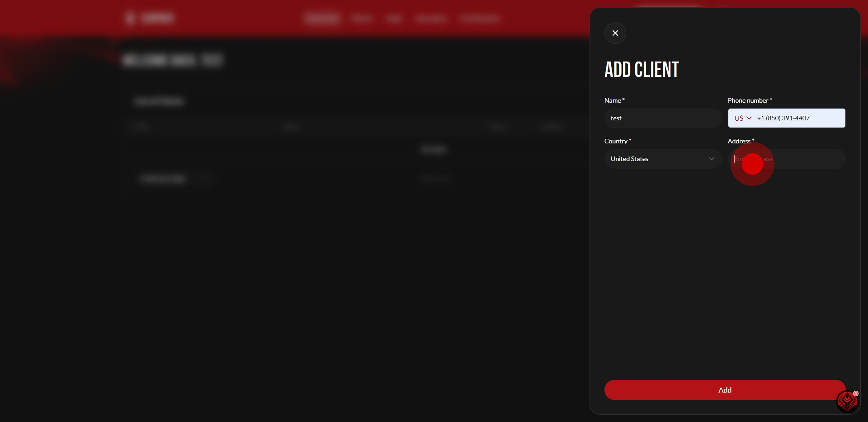Select the last blurred header navigation item
This screenshot has height=422, width=868.
480,19
